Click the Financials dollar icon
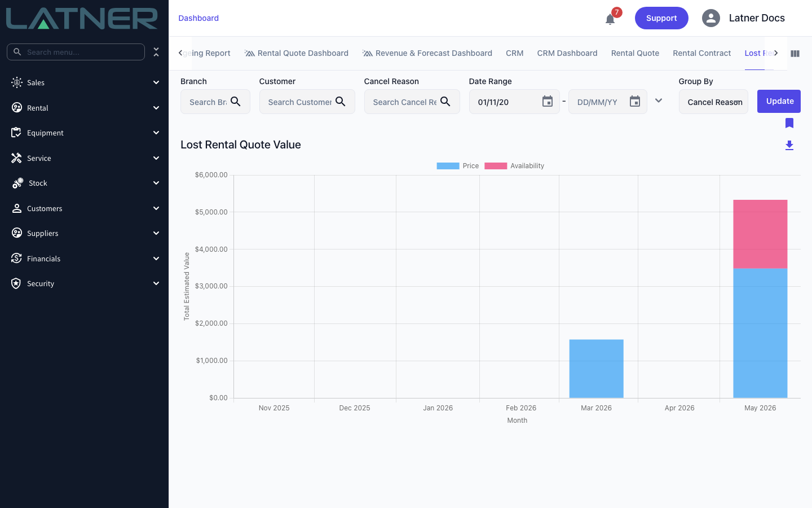 [x=17, y=259]
